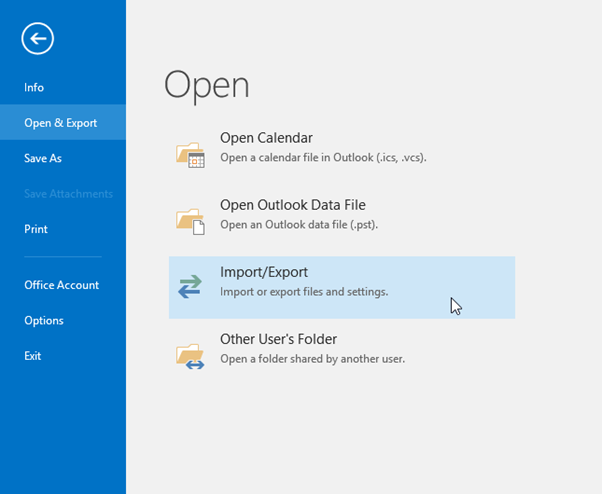Open the Print page
Screen dimensions: 602x494
tap(36, 229)
